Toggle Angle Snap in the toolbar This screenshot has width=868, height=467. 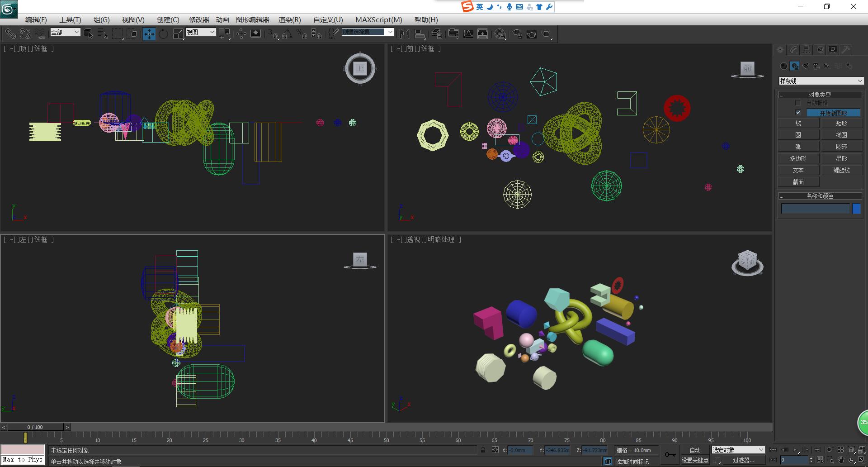point(288,34)
